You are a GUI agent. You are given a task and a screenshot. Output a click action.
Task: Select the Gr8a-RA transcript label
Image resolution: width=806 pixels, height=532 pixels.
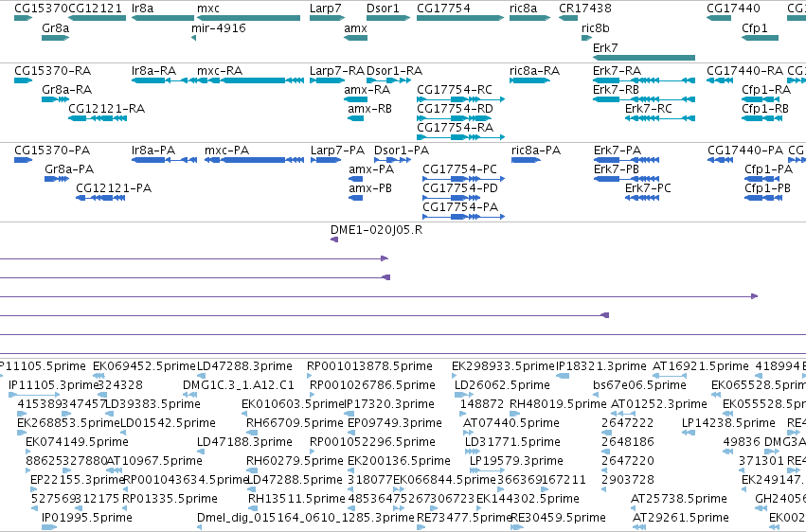click(x=67, y=90)
